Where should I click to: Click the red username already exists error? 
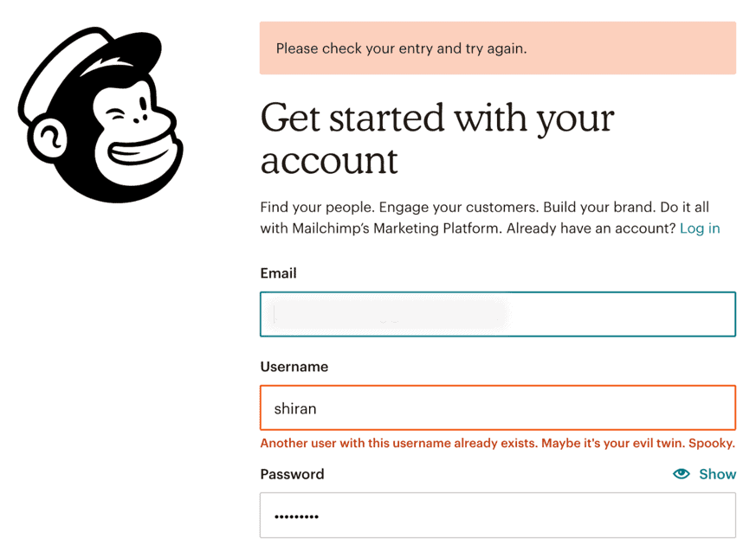coord(498,443)
